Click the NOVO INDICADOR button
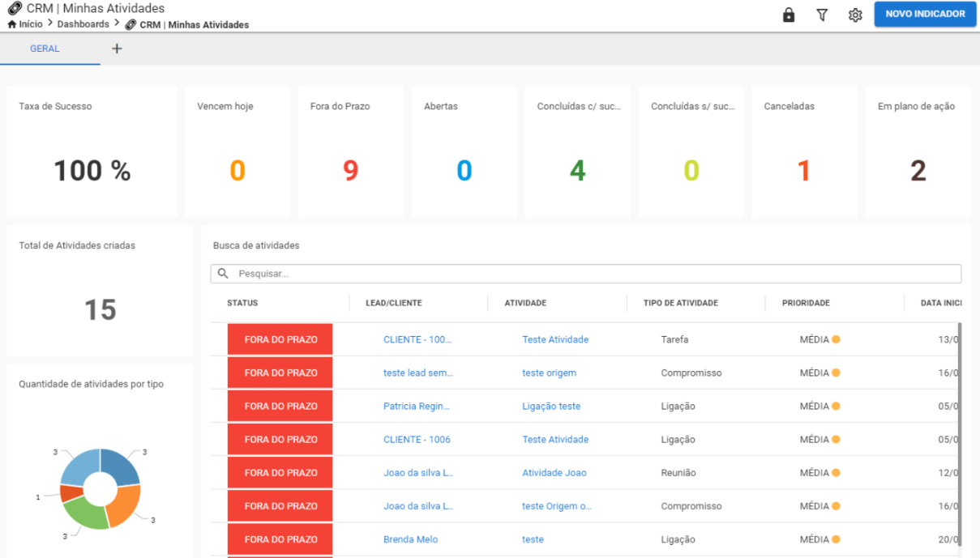Screen dimensions: 980x558 point(925,14)
